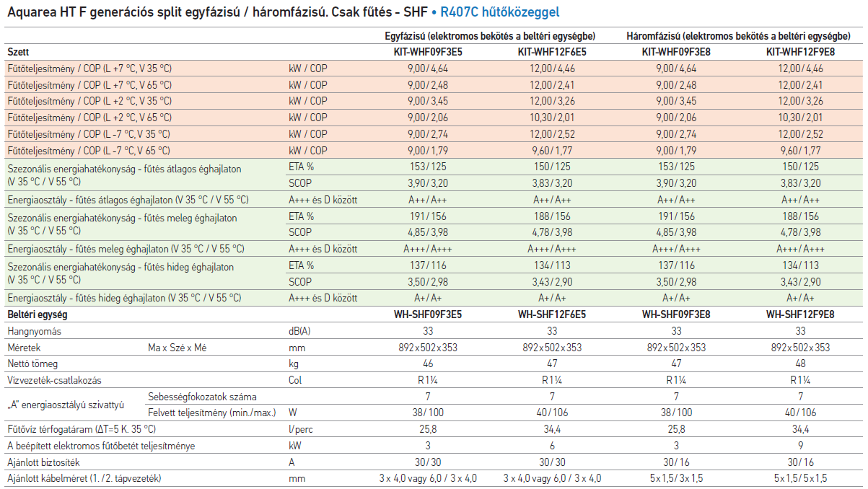This screenshot has height=489, width=868.
Task: Select the blue "R407C hűtőközeggel" text
Action: pyautogui.click(x=499, y=12)
